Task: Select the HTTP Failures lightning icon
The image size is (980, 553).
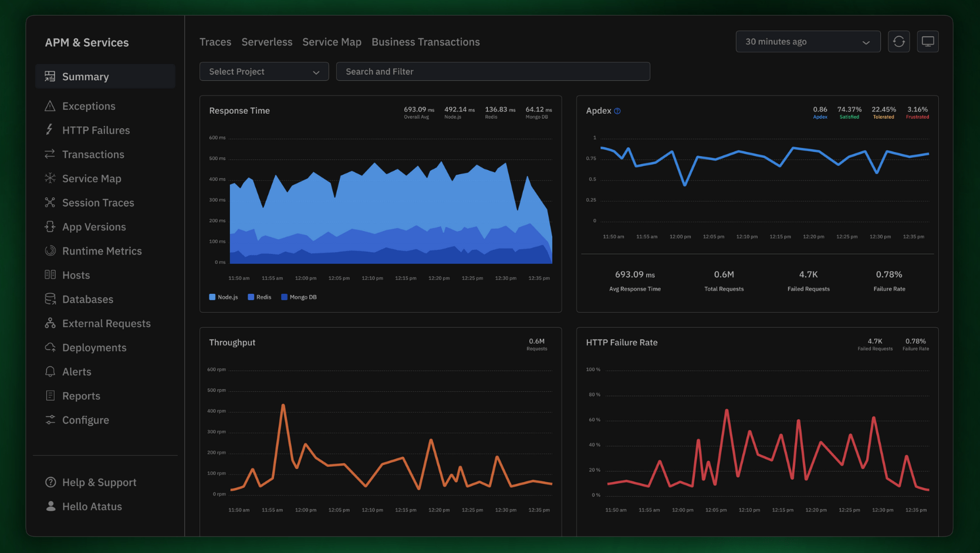Action: tap(50, 130)
